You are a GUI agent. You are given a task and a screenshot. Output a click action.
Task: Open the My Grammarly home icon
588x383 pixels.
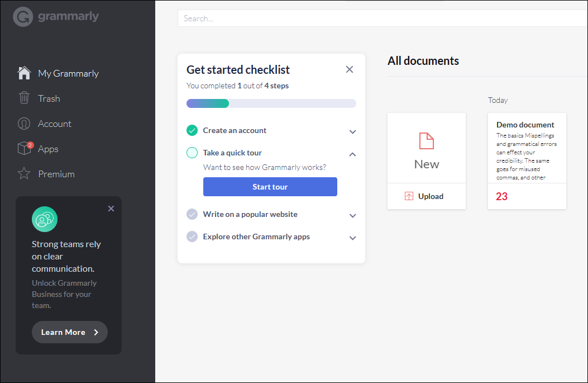24,73
